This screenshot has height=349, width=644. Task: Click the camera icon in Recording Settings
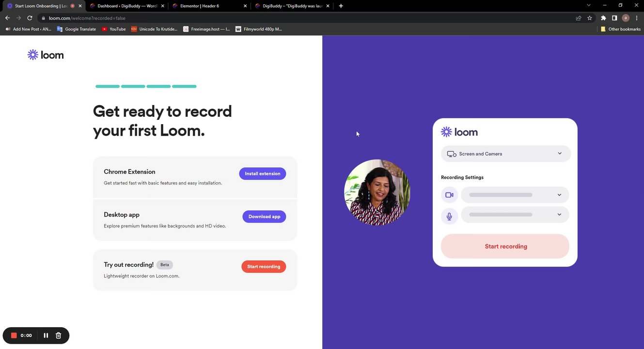pos(449,195)
